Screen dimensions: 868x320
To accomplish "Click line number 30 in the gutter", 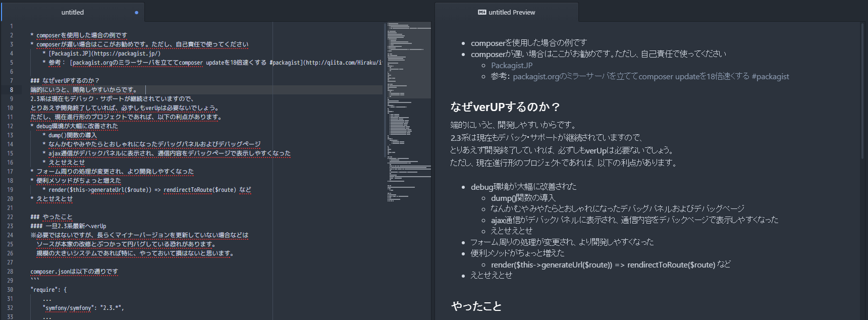I will (10, 290).
